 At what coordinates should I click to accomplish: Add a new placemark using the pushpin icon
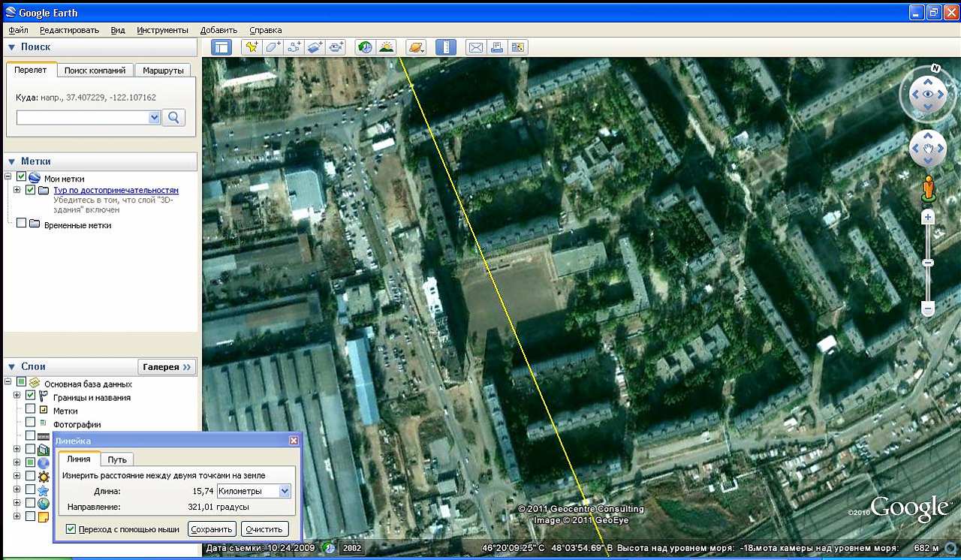pyautogui.click(x=252, y=47)
